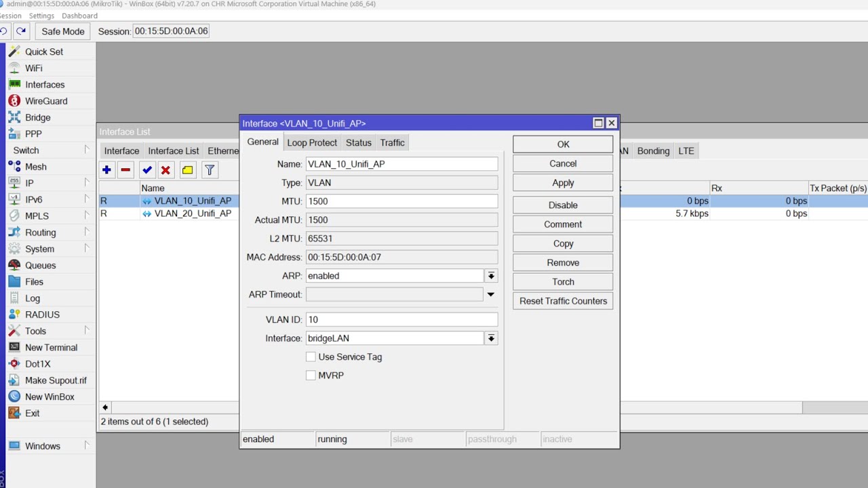Click yellow comment button in Interface List
868x488 pixels.
[188, 170]
